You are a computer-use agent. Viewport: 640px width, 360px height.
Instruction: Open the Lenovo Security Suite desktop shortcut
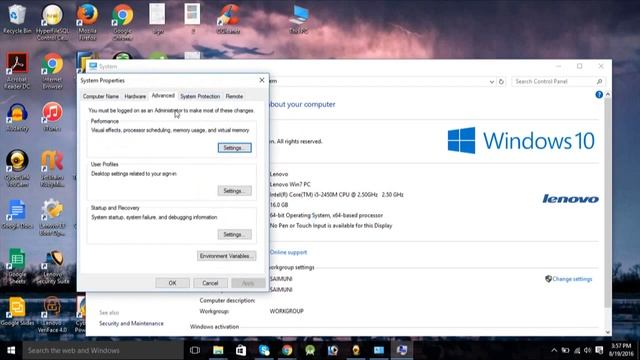pos(52,266)
